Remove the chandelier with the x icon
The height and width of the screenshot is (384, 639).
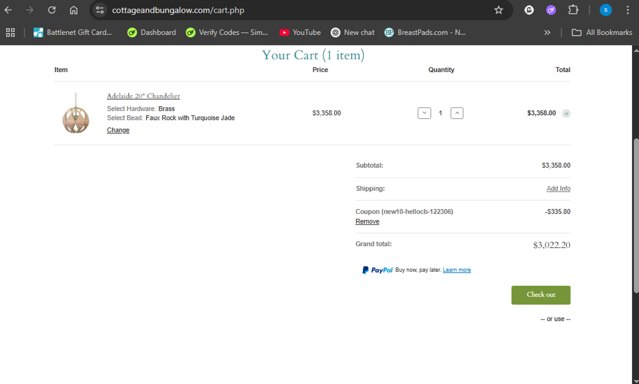click(x=566, y=113)
